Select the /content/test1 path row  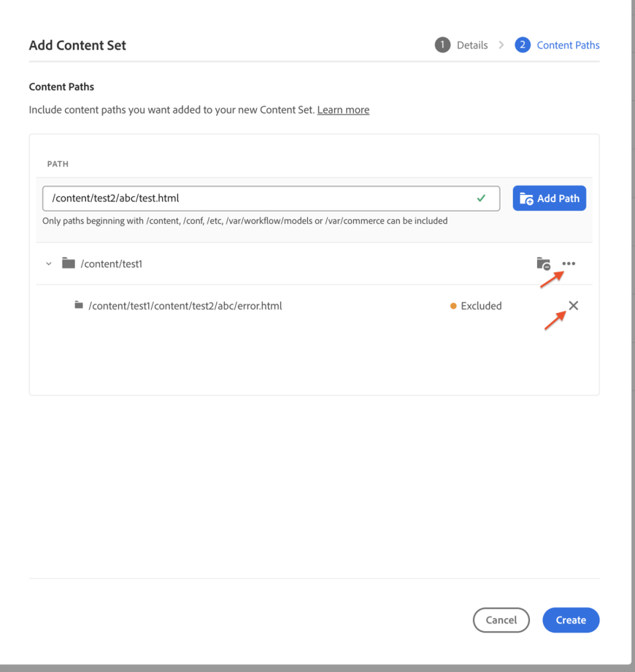pos(315,263)
